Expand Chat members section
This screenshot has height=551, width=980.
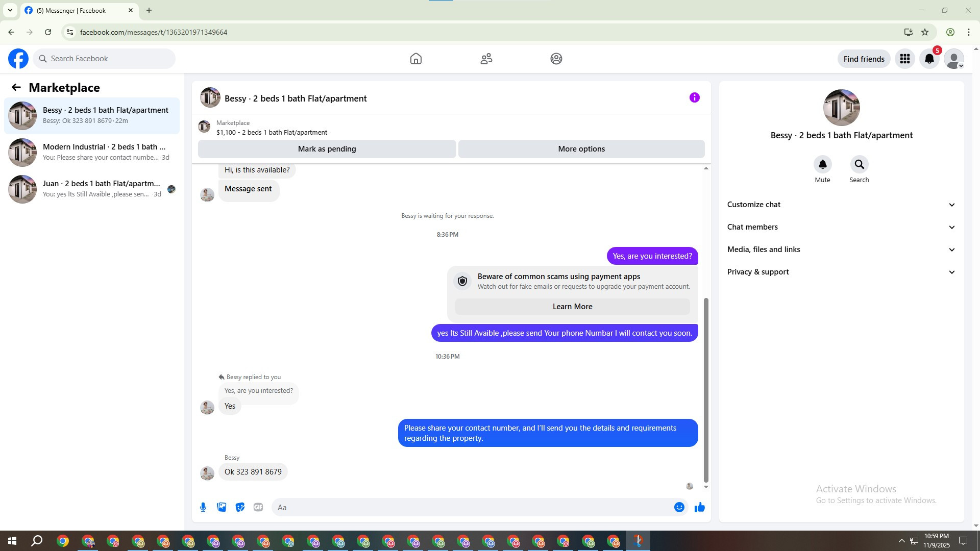[842, 227]
